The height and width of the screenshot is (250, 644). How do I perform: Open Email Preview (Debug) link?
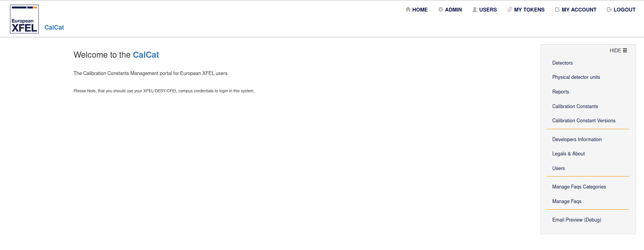pyautogui.click(x=577, y=220)
